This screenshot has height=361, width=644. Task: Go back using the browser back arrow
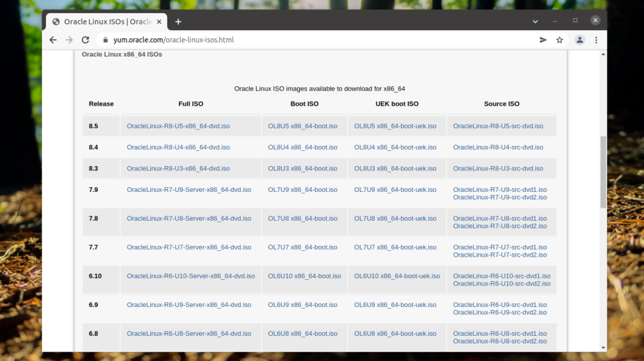pyautogui.click(x=53, y=40)
